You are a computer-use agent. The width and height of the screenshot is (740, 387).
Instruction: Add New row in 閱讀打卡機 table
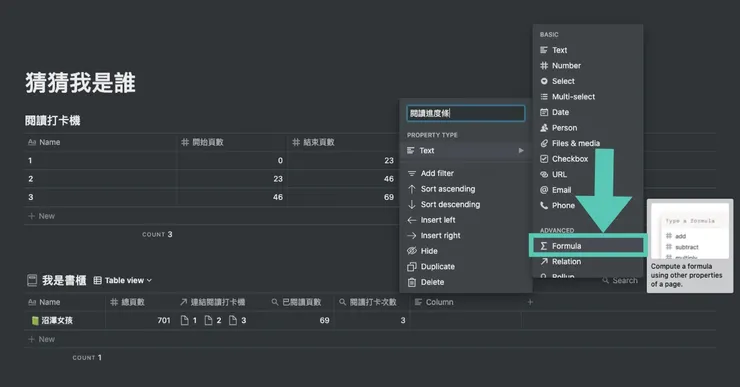[42, 216]
